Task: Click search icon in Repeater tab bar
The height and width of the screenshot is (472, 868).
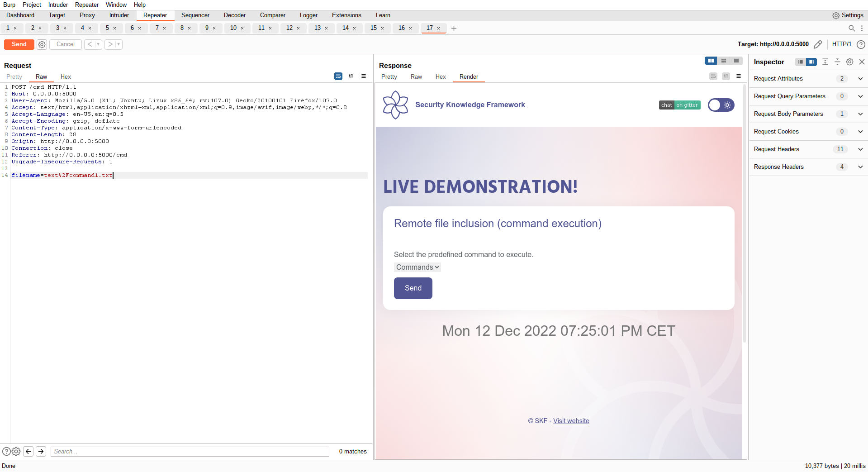Action: click(852, 28)
